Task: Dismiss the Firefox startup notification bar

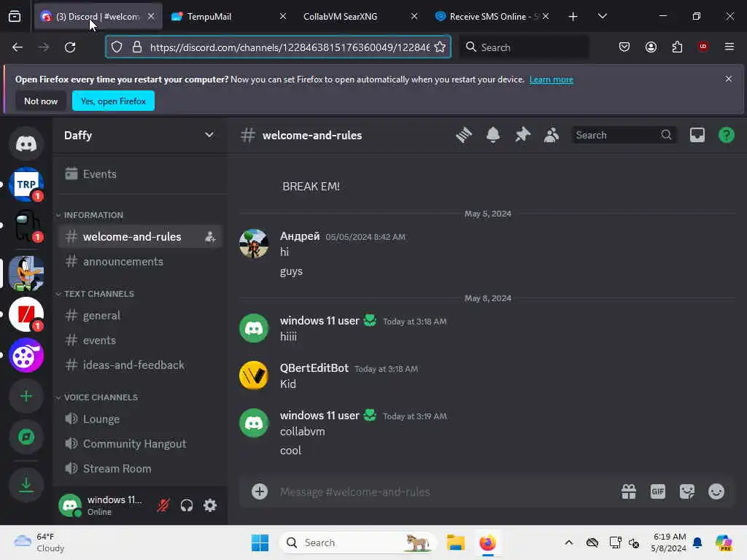Action: point(729,79)
